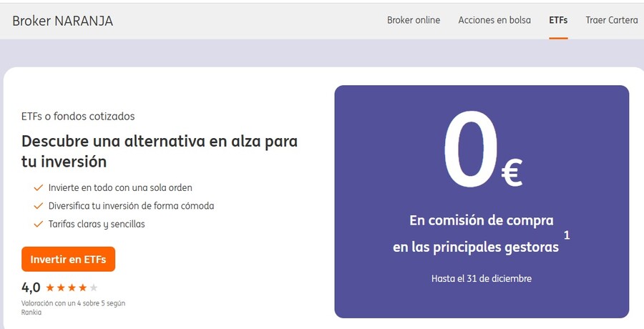644x329 pixels.
Task: Click the 'Descubre una alternativa en alza' heading
Action: point(160,151)
